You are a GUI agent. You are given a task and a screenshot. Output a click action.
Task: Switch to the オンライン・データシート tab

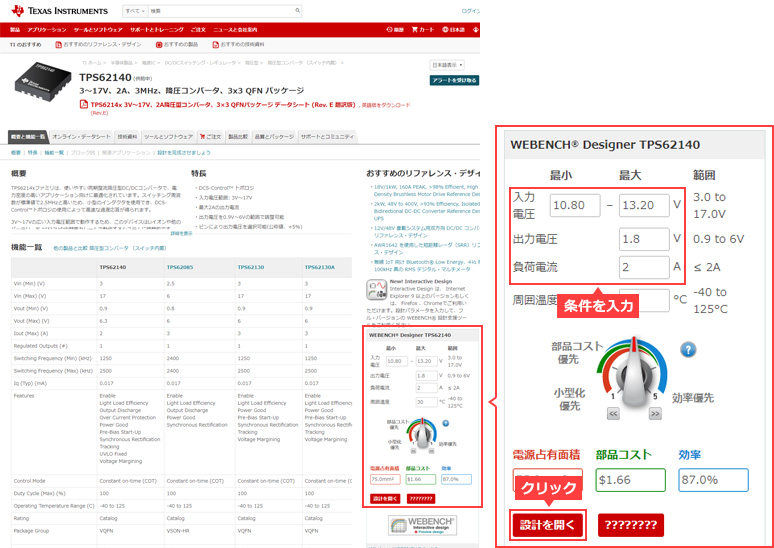[81, 137]
